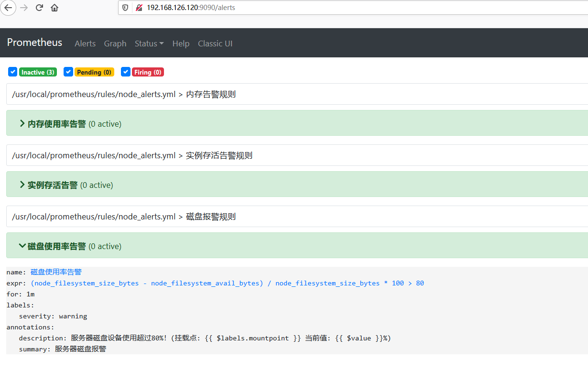Click the green Inactive (3) badge
The width and height of the screenshot is (588, 371).
[x=38, y=72]
